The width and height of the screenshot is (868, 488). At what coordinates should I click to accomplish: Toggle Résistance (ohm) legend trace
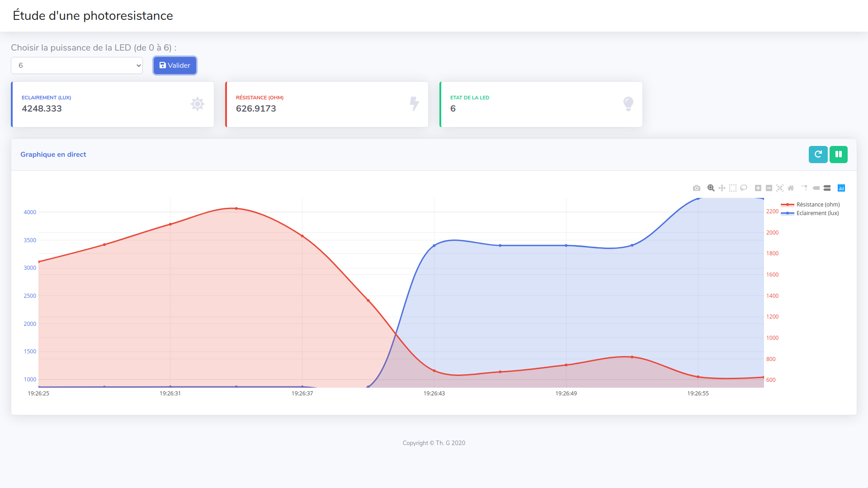click(817, 205)
